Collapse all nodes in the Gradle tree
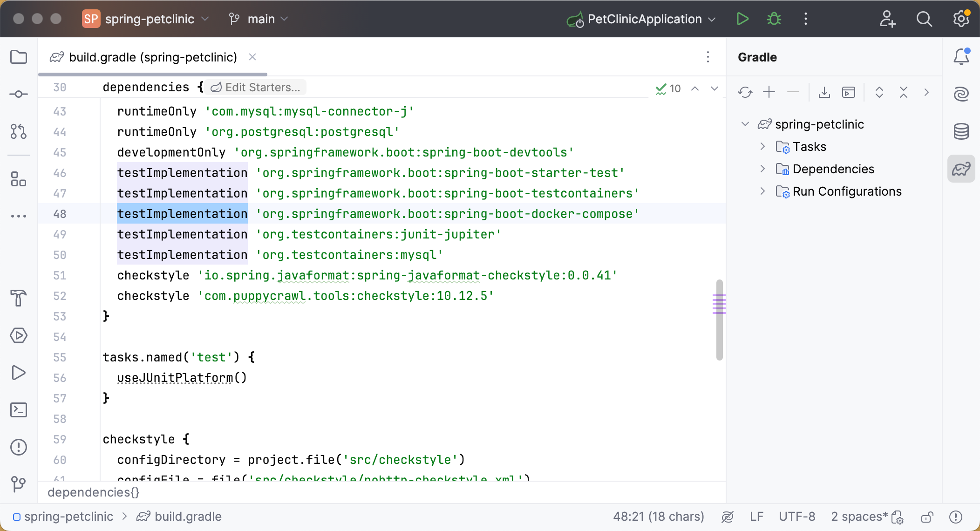 tap(904, 92)
